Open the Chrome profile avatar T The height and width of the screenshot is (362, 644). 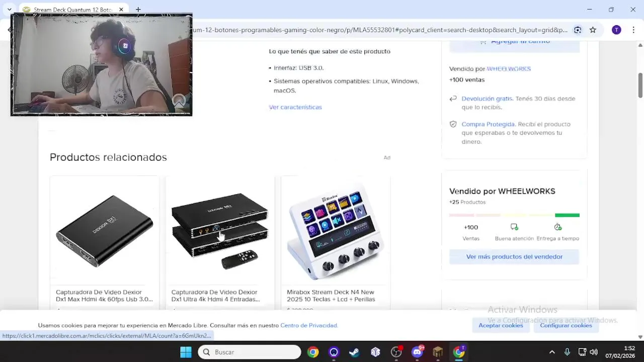pos(616,30)
